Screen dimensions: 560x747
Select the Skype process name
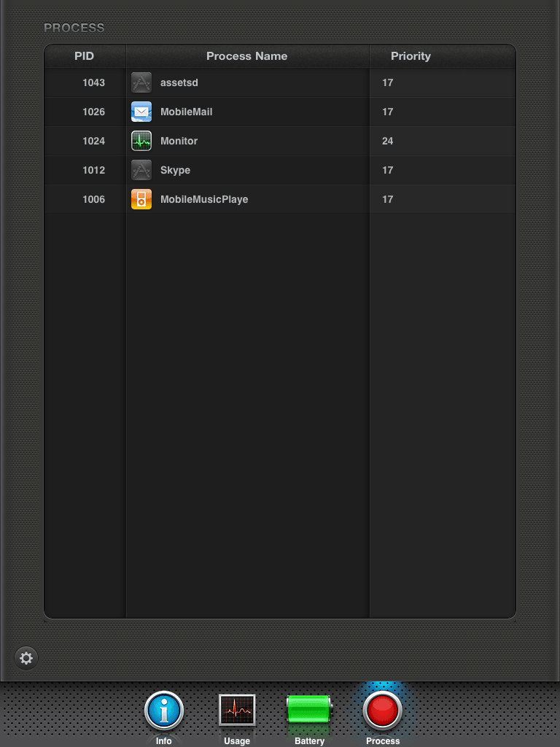pos(175,170)
